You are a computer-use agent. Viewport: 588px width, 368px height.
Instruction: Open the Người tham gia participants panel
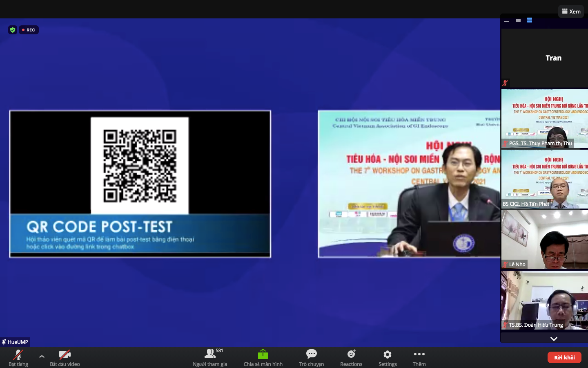pyautogui.click(x=210, y=357)
